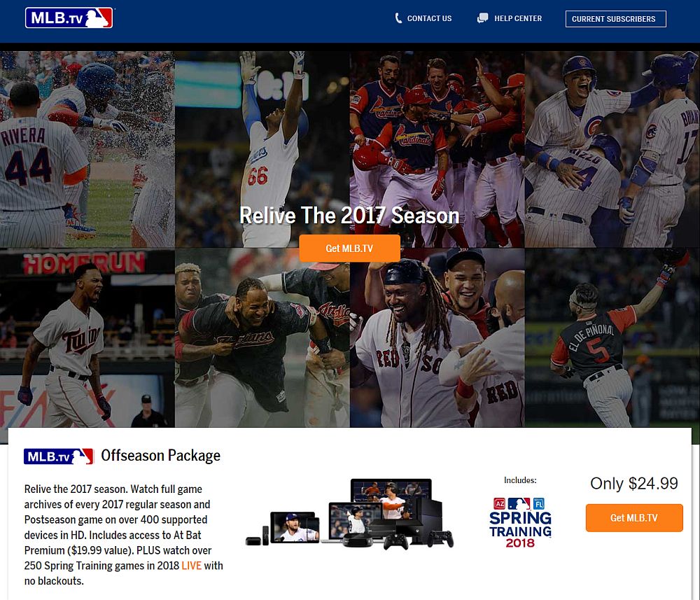Click the Indians celebration photo
The height and width of the screenshot is (600, 700).
[x=262, y=338]
